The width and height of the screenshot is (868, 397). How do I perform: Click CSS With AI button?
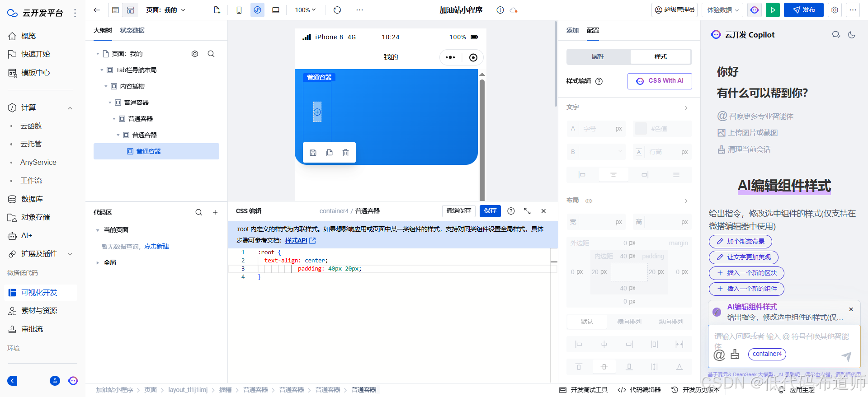coord(660,81)
